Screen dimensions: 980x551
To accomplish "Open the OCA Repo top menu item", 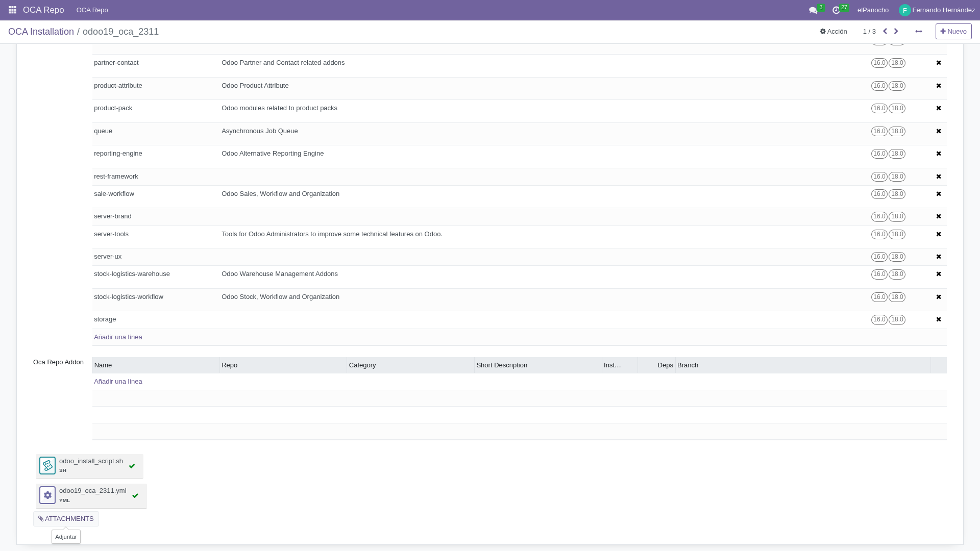I will coord(92,10).
